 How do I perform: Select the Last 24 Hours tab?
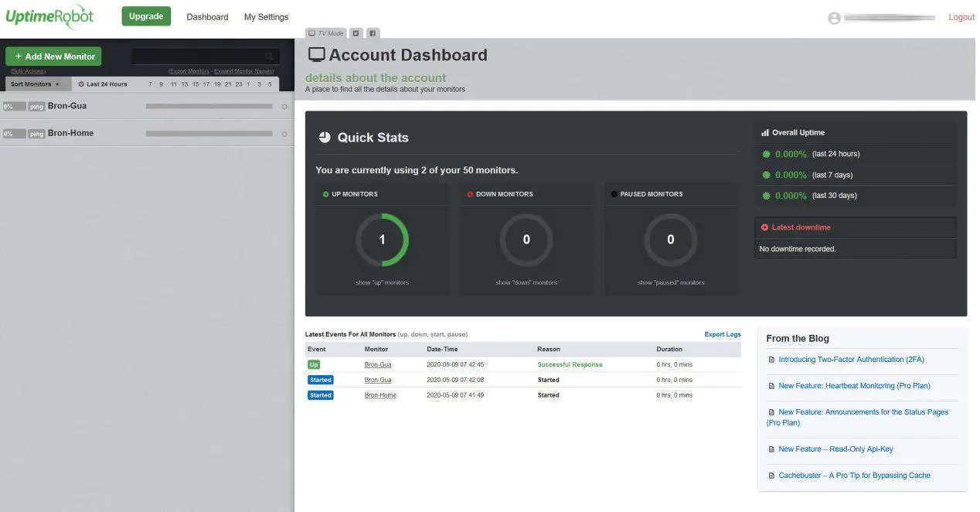(x=103, y=84)
